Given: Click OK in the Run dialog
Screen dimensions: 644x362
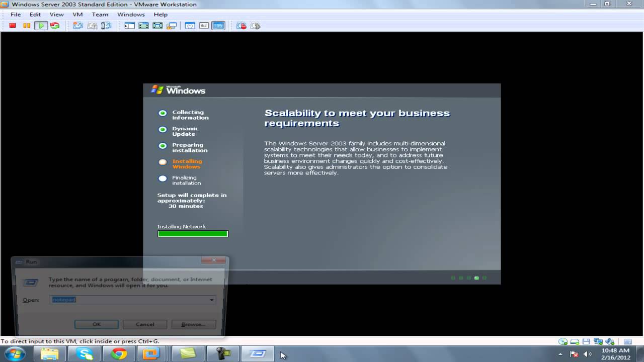Looking at the screenshot, I should [x=97, y=324].
